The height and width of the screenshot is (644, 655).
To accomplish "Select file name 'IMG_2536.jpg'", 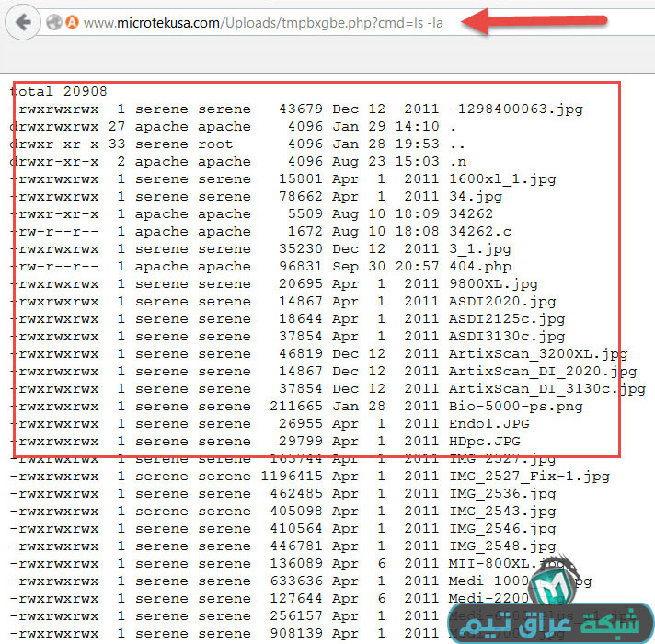I will [502, 494].
